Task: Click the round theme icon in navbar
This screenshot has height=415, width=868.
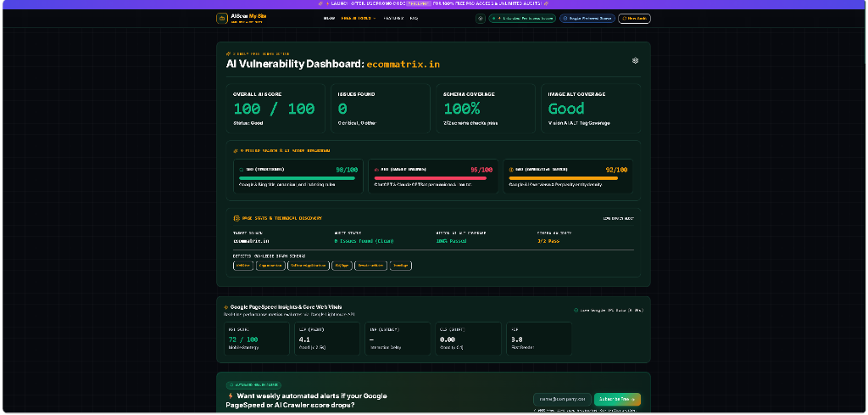Action: (481, 19)
